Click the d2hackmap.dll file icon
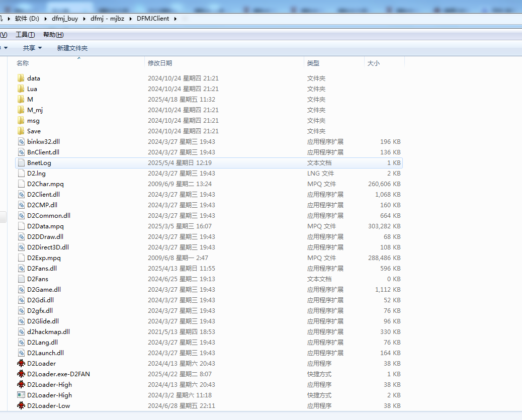This screenshot has width=522, height=420. coord(21,332)
